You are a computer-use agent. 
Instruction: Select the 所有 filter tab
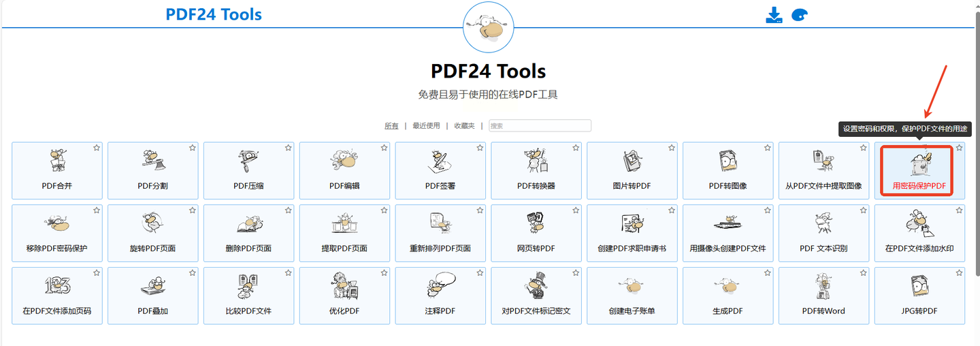(x=391, y=126)
